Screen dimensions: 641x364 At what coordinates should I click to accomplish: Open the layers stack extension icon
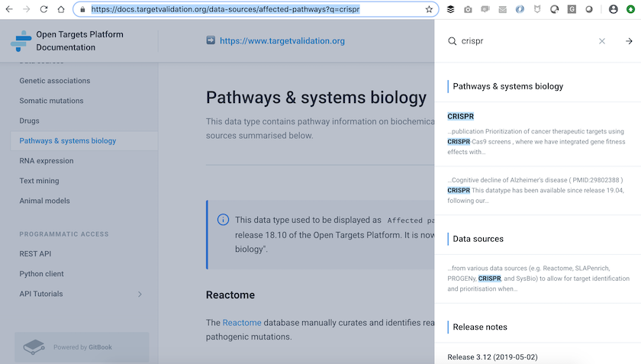450,9
